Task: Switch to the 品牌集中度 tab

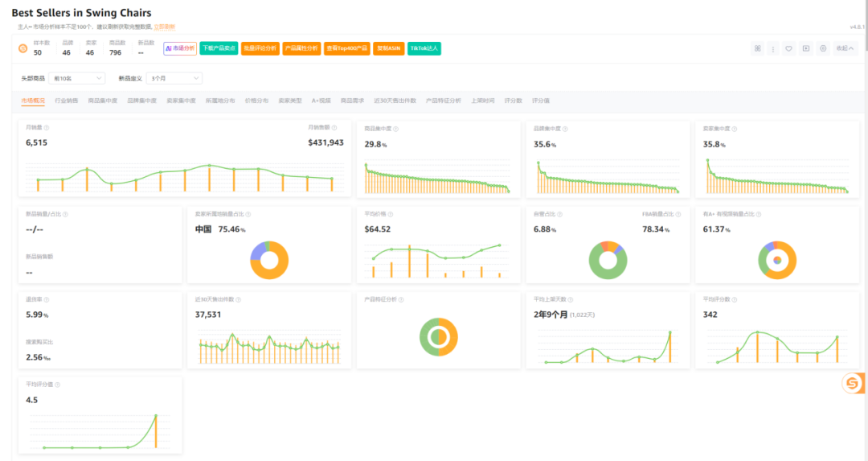Action: (141, 101)
